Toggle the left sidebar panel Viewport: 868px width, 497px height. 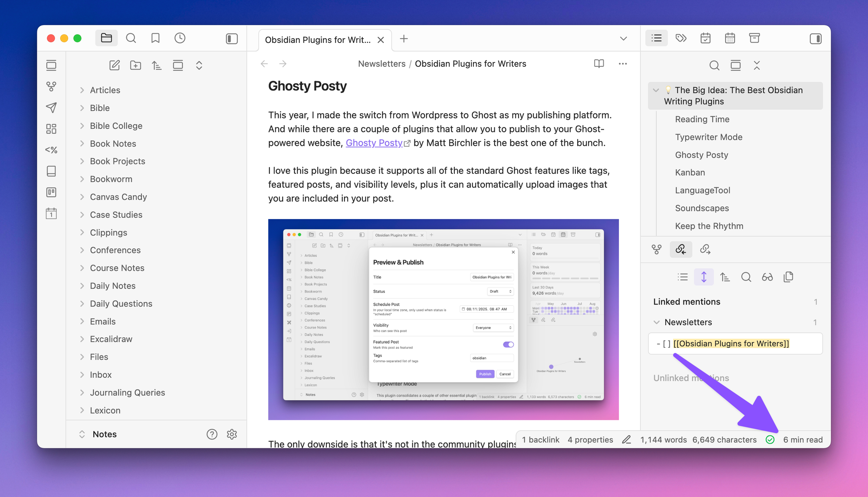pos(232,39)
